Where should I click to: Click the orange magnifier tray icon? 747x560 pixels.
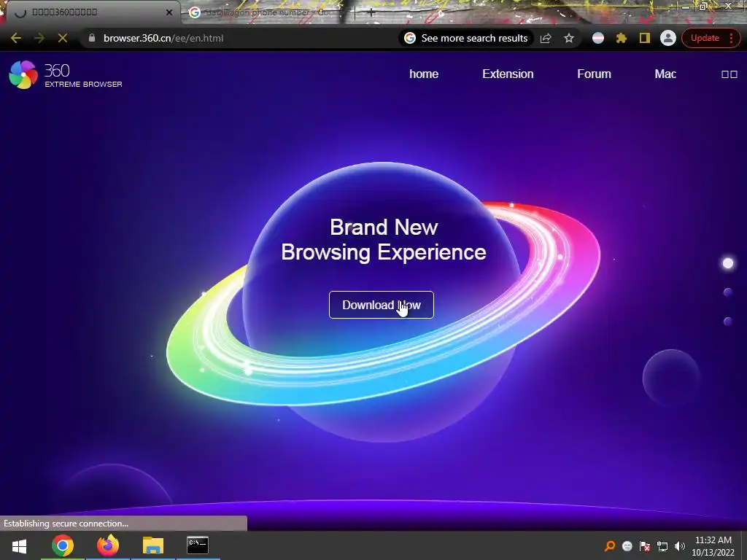click(x=610, y=545)
